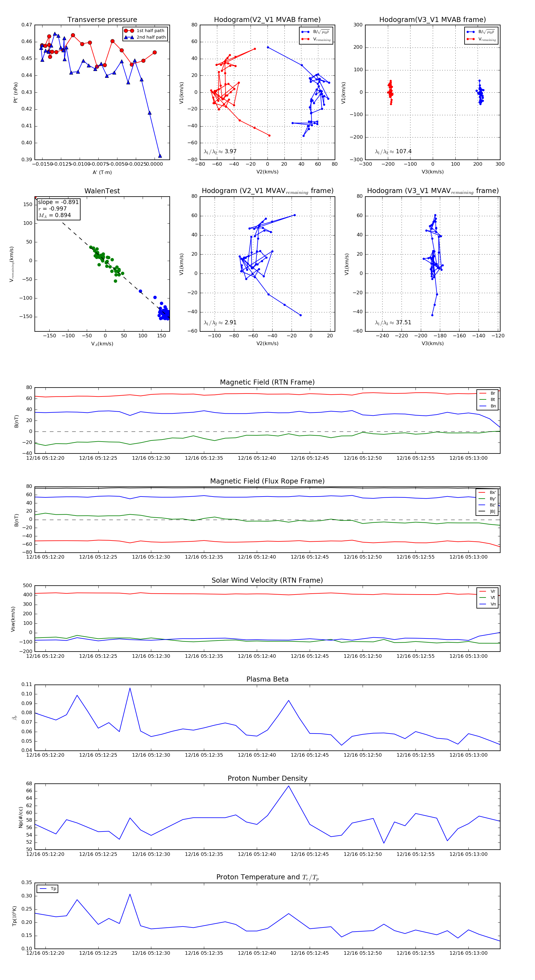Click the "A' (T·m)" x-axis label

coord(102,172)
